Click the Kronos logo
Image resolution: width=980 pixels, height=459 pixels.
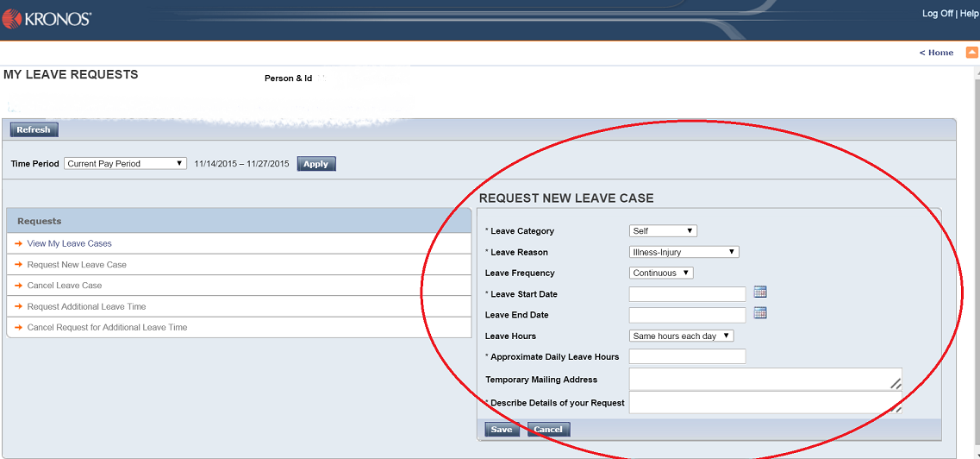[47, 18]
